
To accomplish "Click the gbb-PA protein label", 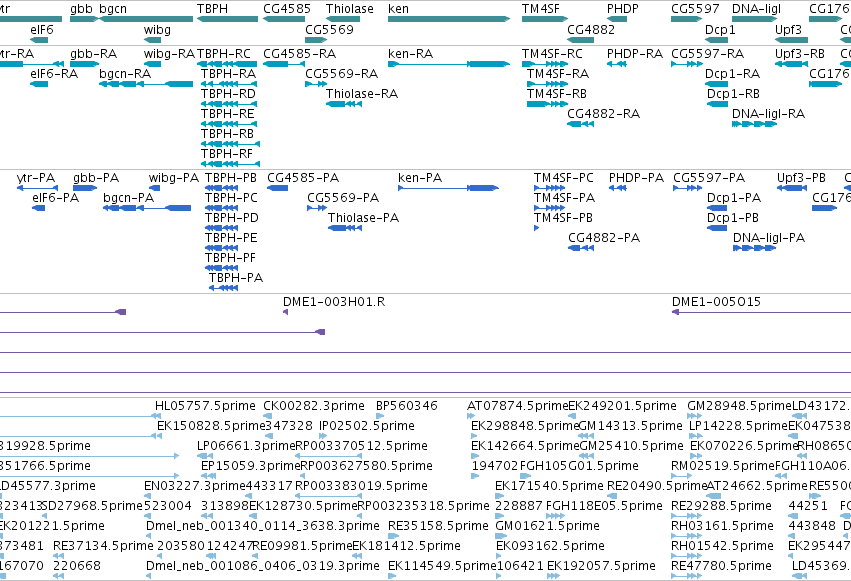I will (x=96, y=178).
